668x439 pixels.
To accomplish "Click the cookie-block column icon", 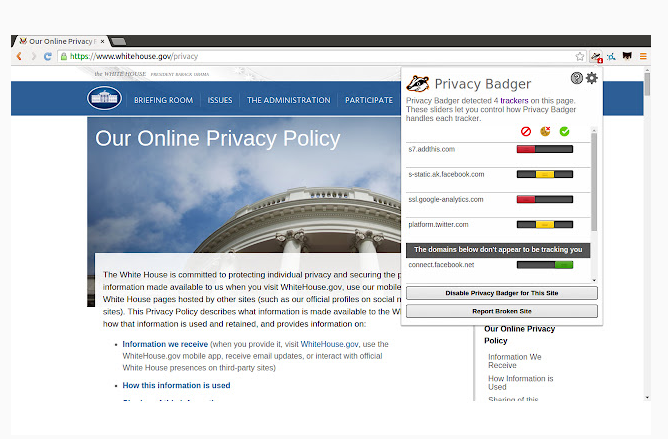I will coord(545,131).
